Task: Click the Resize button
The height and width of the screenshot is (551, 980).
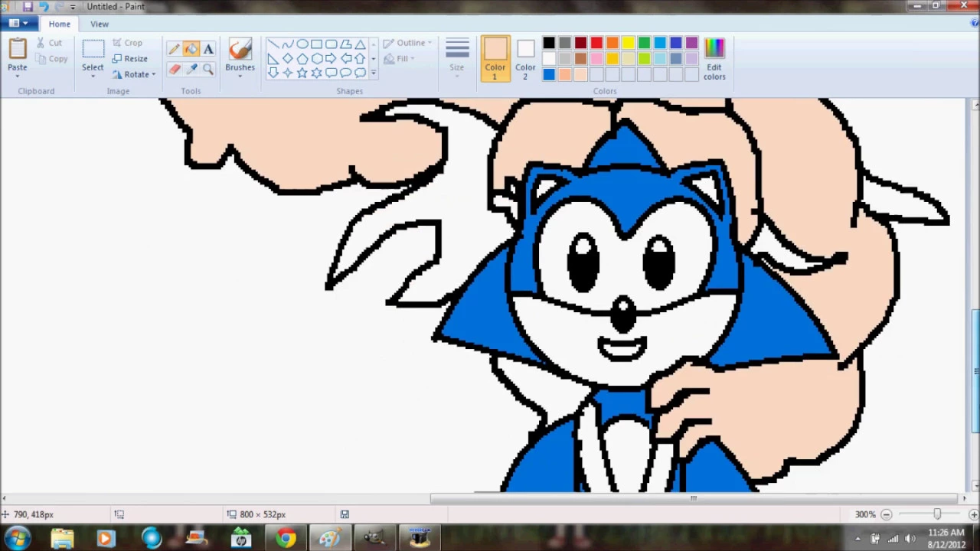Action: pos(136,58)
